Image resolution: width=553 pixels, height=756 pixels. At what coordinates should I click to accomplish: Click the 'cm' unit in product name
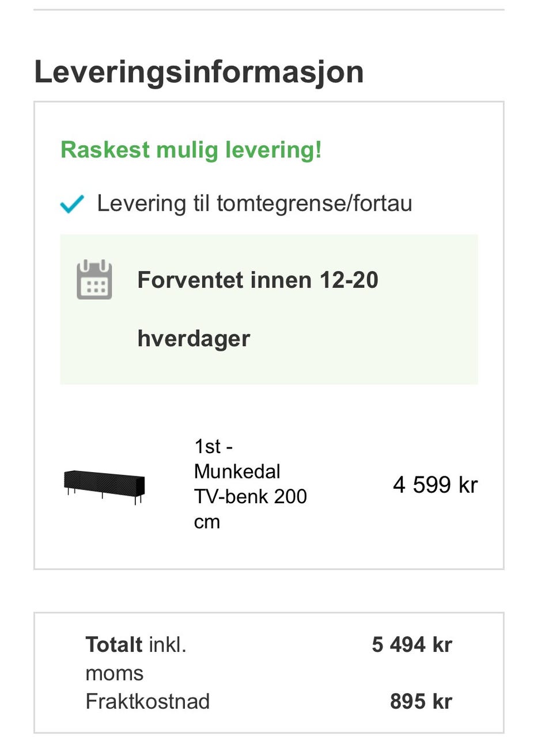pyautogui.click(x=207, y=522)
